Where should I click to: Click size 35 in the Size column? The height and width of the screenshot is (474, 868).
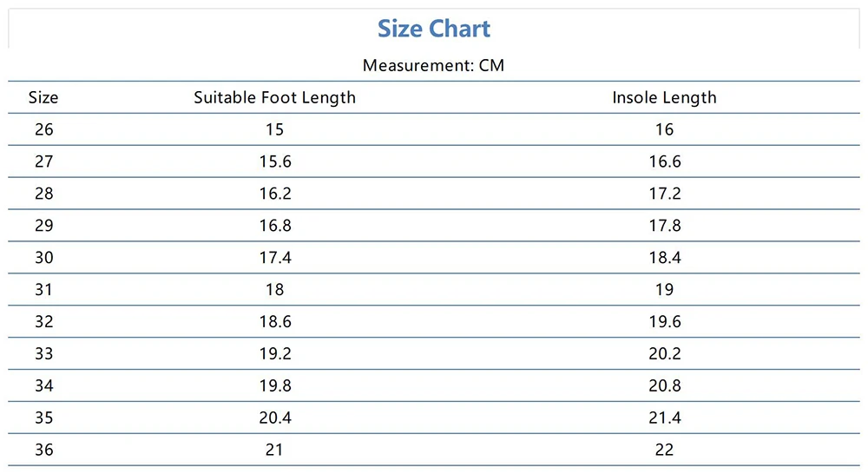[x=43, y=418]
